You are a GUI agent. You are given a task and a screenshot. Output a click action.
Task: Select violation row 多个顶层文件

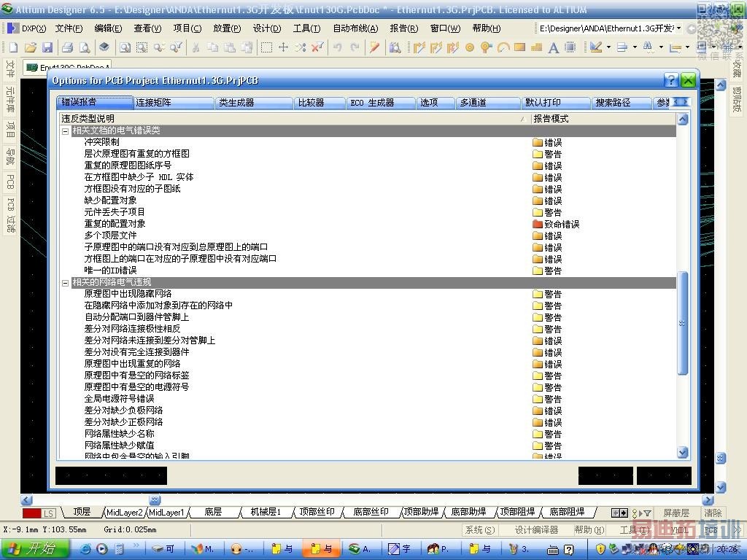click(x=111, y=236)
